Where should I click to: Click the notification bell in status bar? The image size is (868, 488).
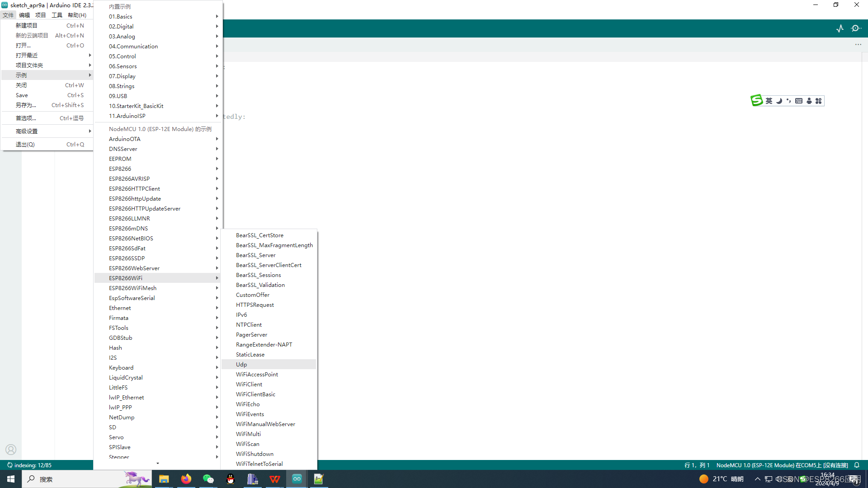[857, 465]
